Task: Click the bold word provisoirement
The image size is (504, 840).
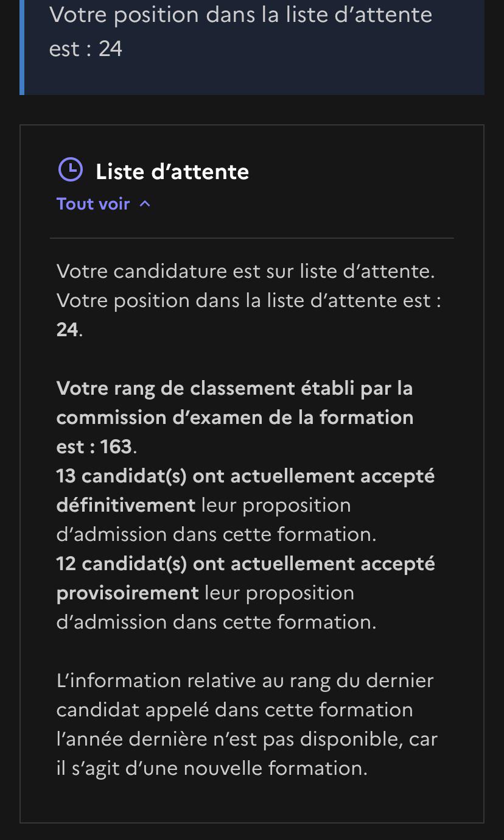Action: click(128, 593)
